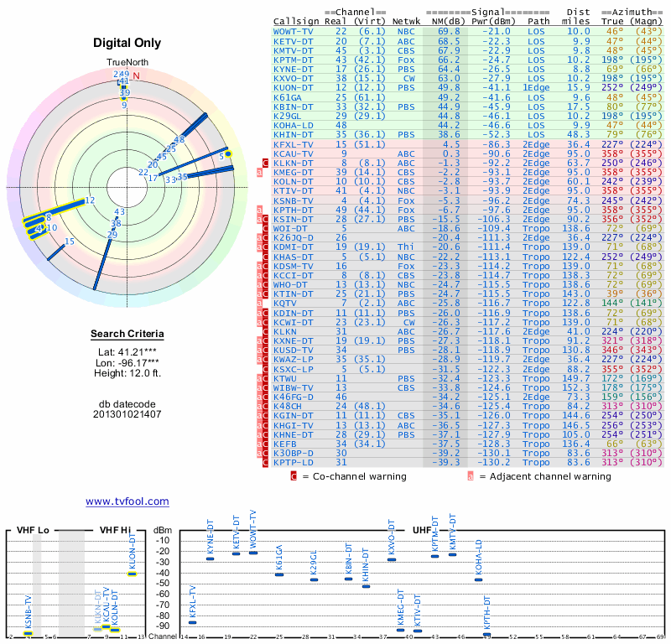
Task: Click channel 29 label on radar plot
Action: [x=112, y=235]
